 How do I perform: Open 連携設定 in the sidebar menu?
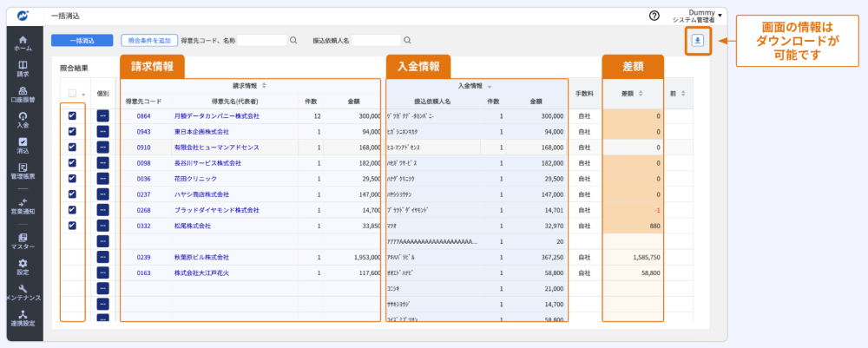(23, 318)
